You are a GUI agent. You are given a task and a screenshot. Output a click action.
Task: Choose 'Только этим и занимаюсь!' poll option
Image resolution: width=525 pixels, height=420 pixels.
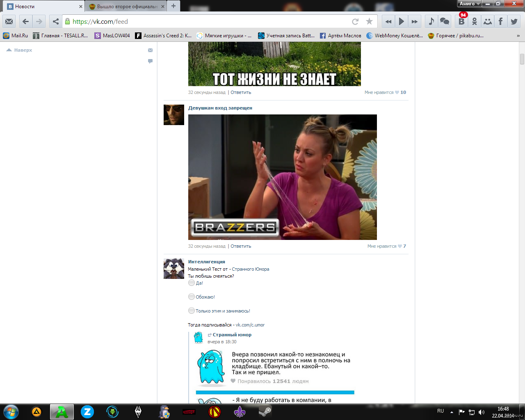(x=192, y=310)
